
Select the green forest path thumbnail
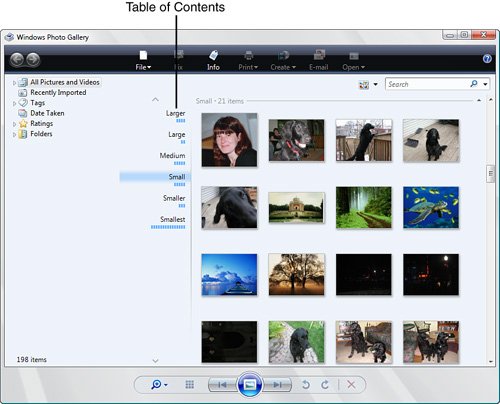[x=364, y=207]
